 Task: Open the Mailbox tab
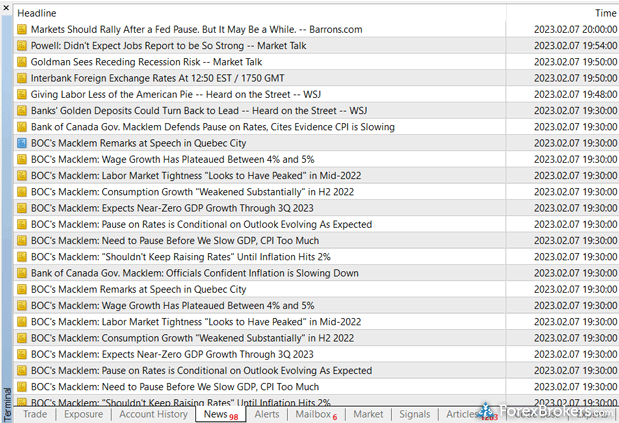(x=316, y=414)
